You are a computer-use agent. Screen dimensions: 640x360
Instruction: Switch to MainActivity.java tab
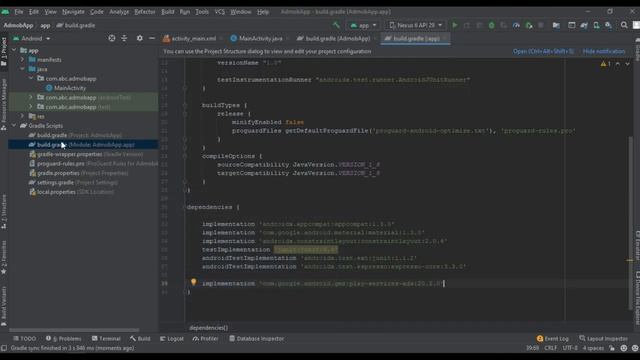pos(258,38)
